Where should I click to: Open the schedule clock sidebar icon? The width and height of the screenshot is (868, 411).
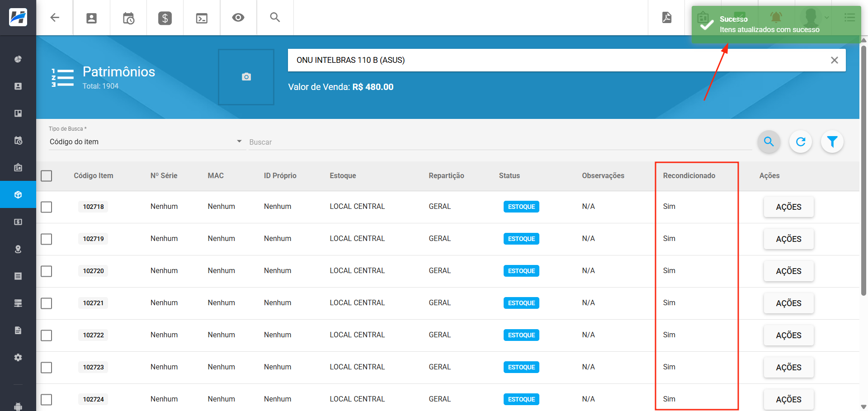coord(18,141)
